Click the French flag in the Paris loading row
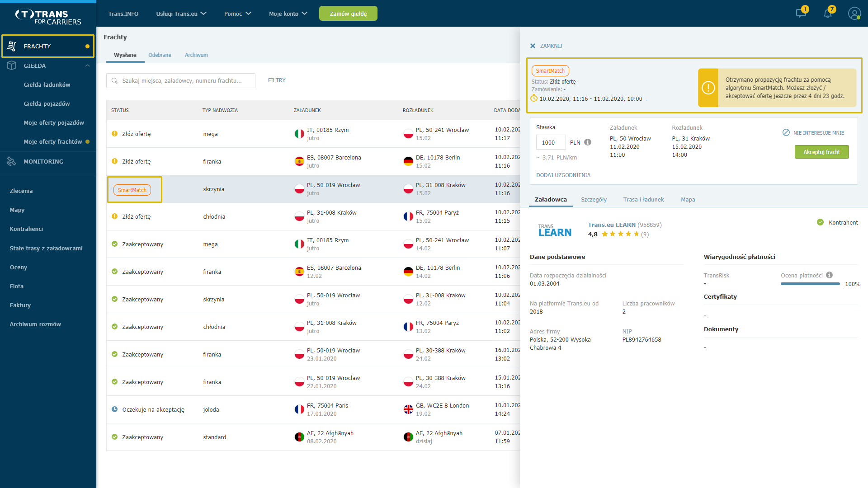 [299, 409]
